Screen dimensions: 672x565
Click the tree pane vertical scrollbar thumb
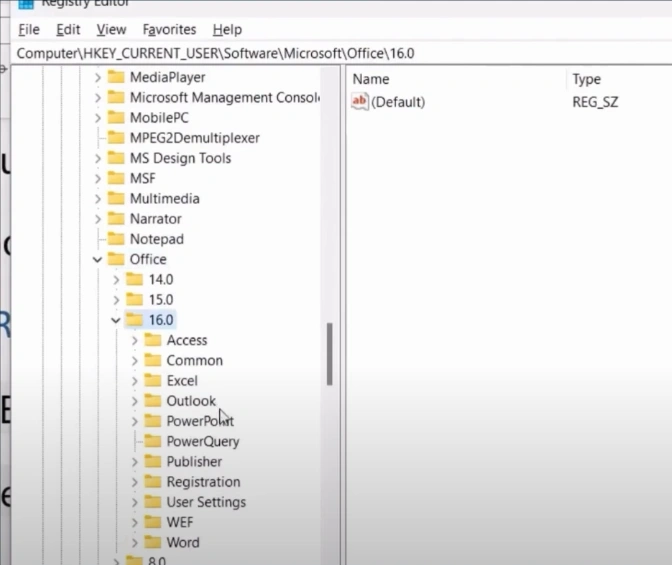[x=330, y=354]
